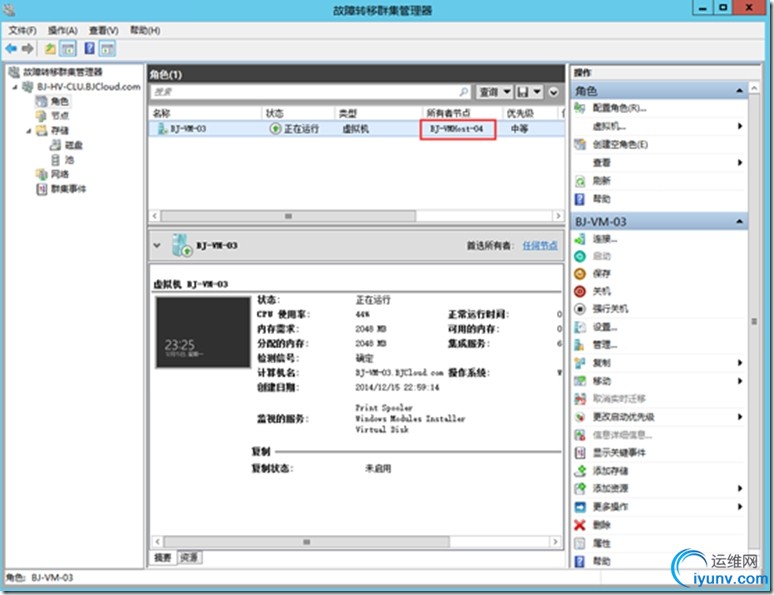Collapse the BJ-VM-03 actions section
Screen dimensions: 774x595
[739, 221]
